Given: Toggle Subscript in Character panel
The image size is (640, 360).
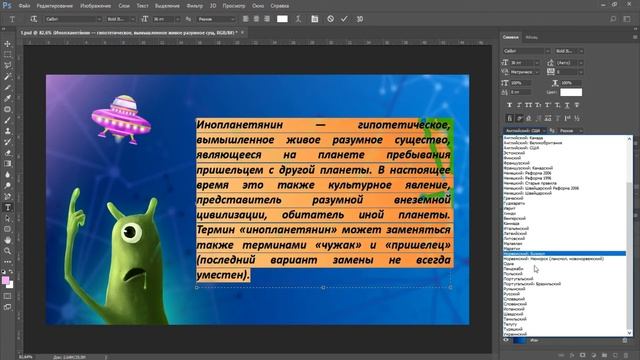Looking at the screenshot, I should pyautogui.click(x=558, y=105).
